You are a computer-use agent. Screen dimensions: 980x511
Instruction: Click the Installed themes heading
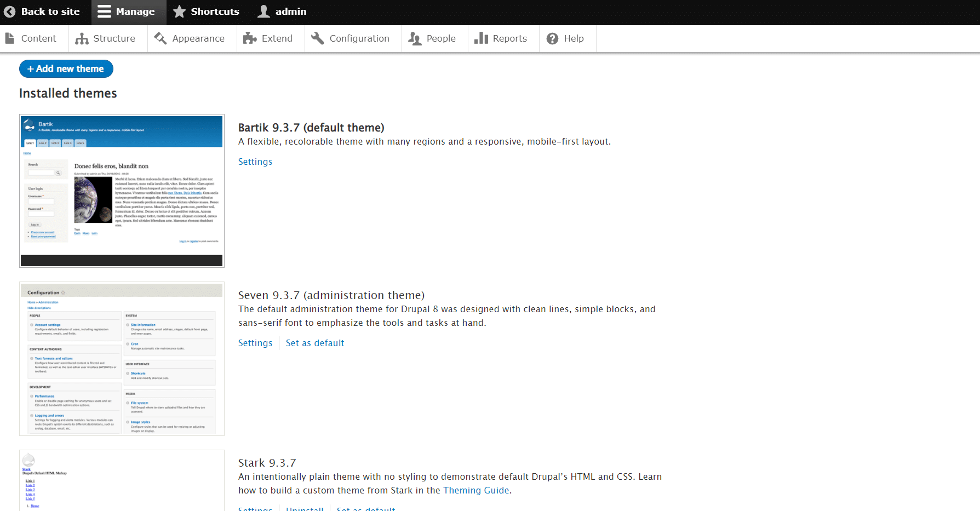coord(68,93)
